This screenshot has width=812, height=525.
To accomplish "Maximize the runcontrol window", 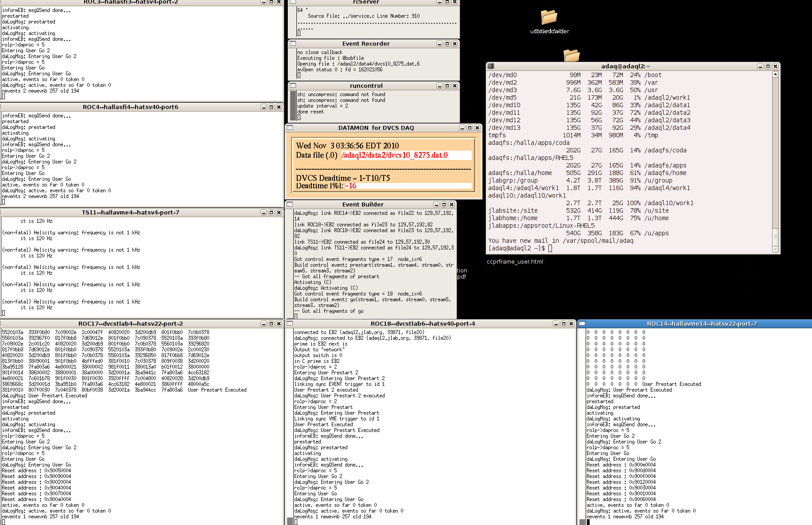I will pyautogui.click(x=447, y=86).
